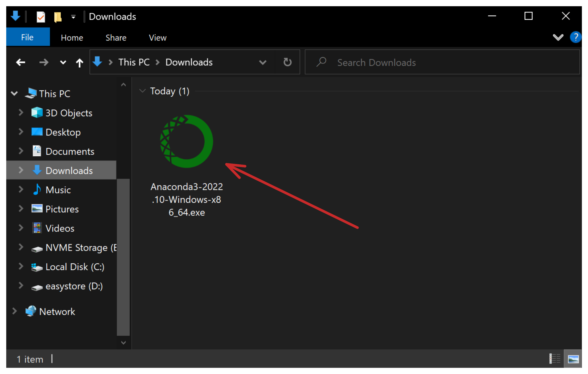Click This PC in the address breadcrumb
588x374 pixels.
[134, 62]
